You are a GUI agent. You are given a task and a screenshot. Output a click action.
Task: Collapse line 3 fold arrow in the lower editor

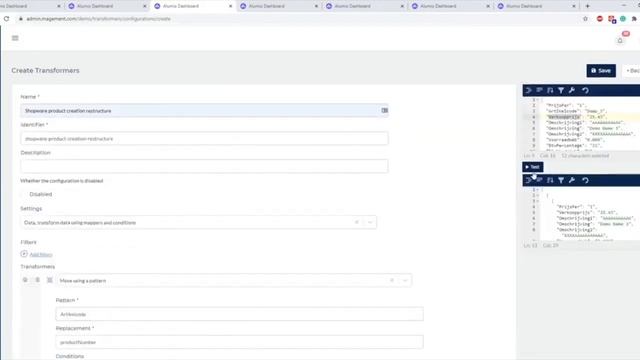click(x=538, y=201)
